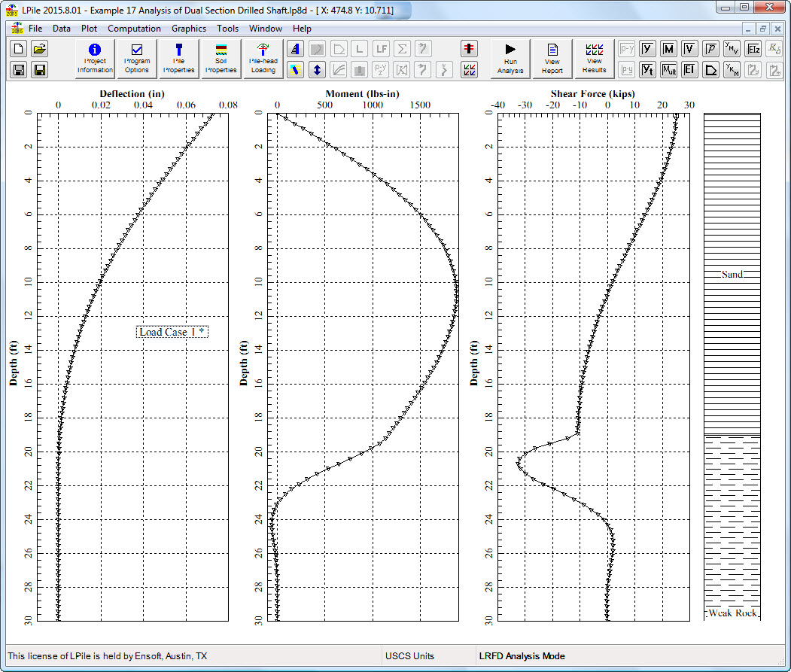Click the Run Analysis button
This screenshot has width=791, height=672.
tap(510, 59)
